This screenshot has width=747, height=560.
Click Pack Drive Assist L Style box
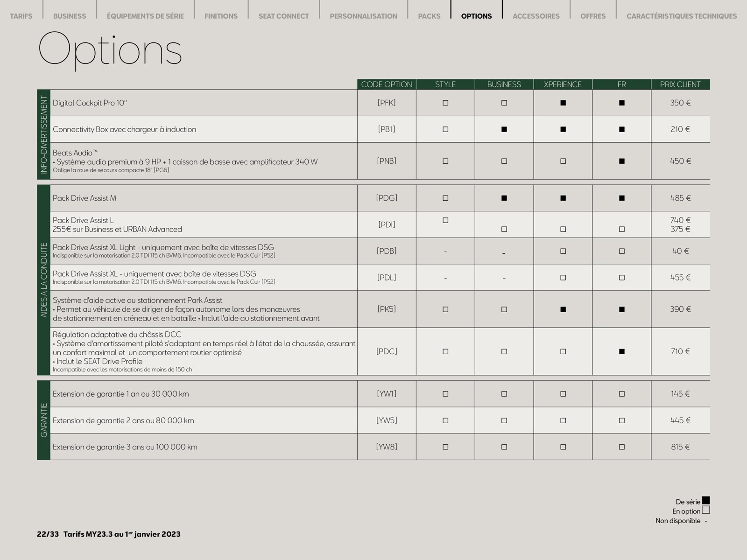(x=445, y=220)
